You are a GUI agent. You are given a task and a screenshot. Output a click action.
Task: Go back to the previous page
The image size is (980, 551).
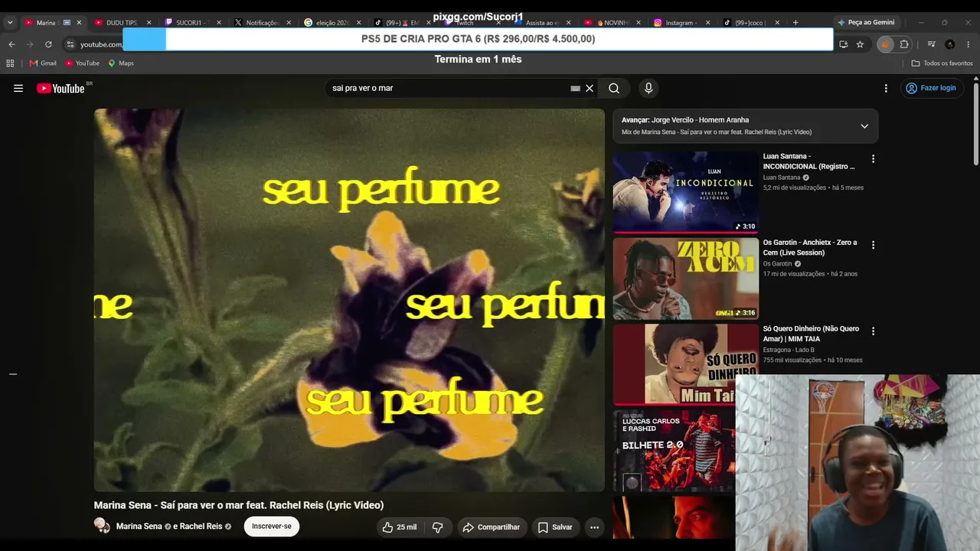click(11, 44)
